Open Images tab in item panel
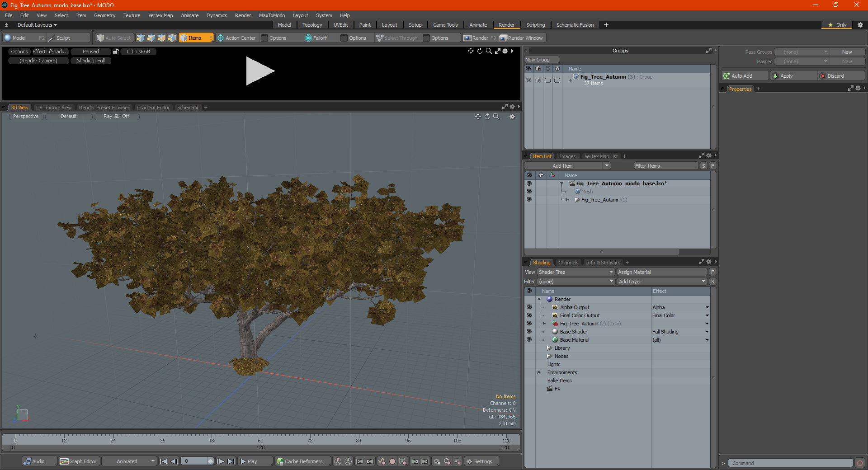The width and height of the screenshot is (868, 470). 567,156
